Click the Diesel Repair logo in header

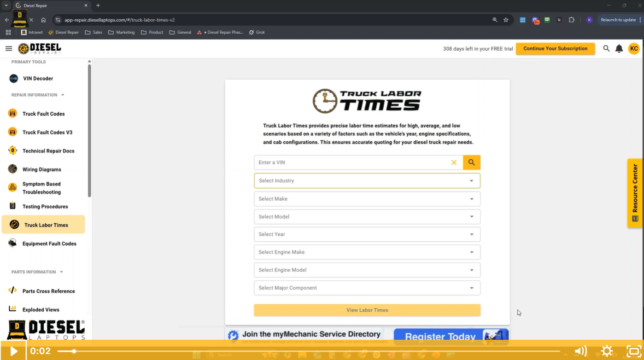[x=40, y=48]
